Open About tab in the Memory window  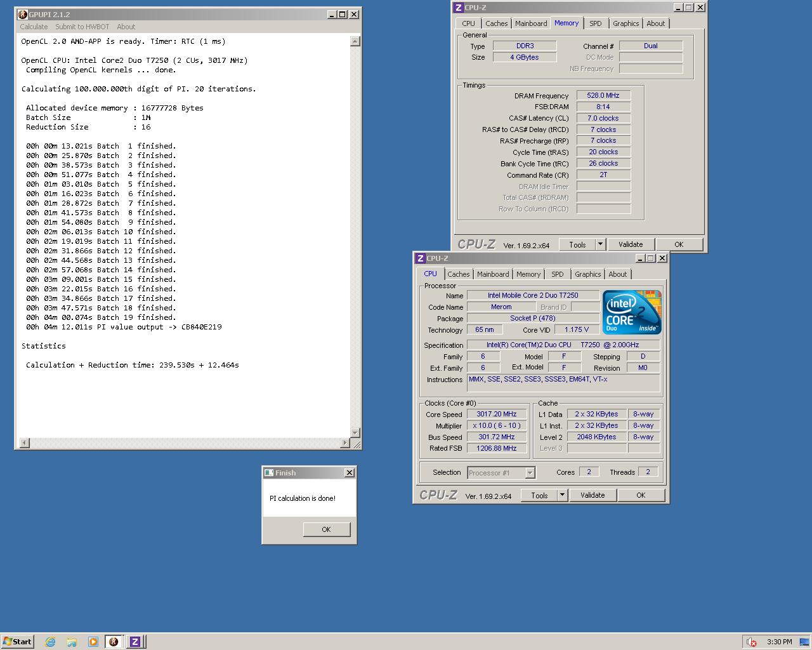click(x=656, y=23)
